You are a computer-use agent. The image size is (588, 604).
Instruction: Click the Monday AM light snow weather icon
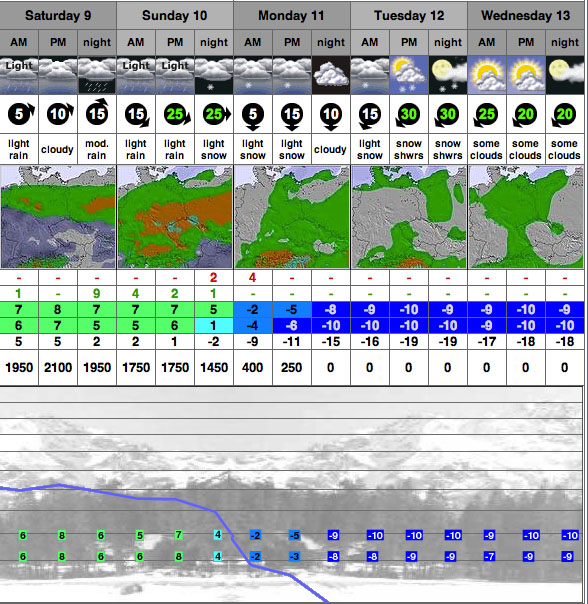tap(253, 75)
